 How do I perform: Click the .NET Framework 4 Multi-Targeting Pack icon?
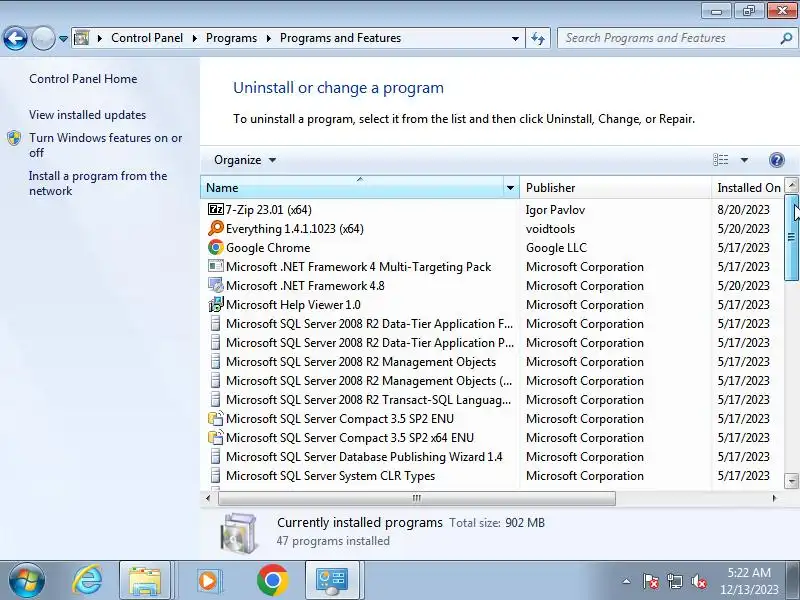pos(216,266)
